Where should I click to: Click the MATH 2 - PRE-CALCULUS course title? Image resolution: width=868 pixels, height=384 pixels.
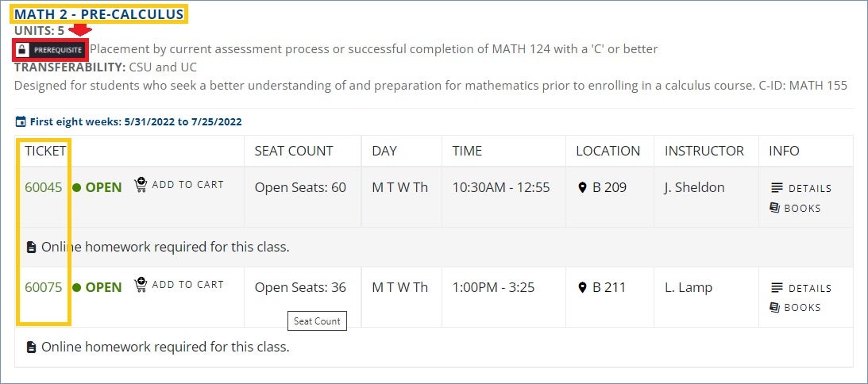tap(98, 14)
